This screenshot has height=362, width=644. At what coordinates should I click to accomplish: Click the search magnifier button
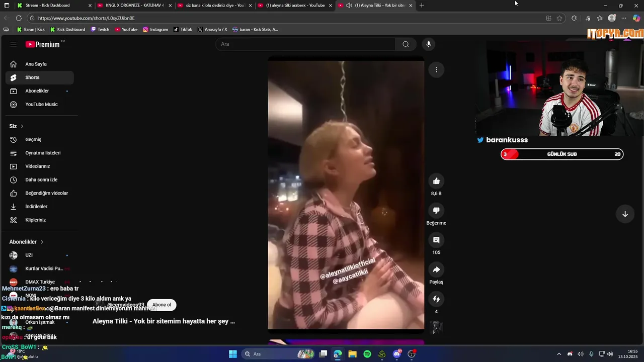click(x=406, y=44)
